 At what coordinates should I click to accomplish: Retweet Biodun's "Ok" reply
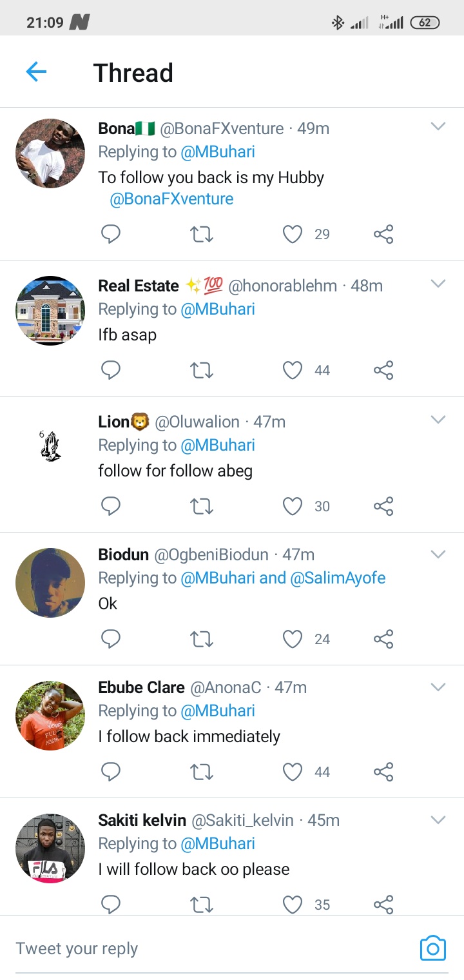(202, 639)
